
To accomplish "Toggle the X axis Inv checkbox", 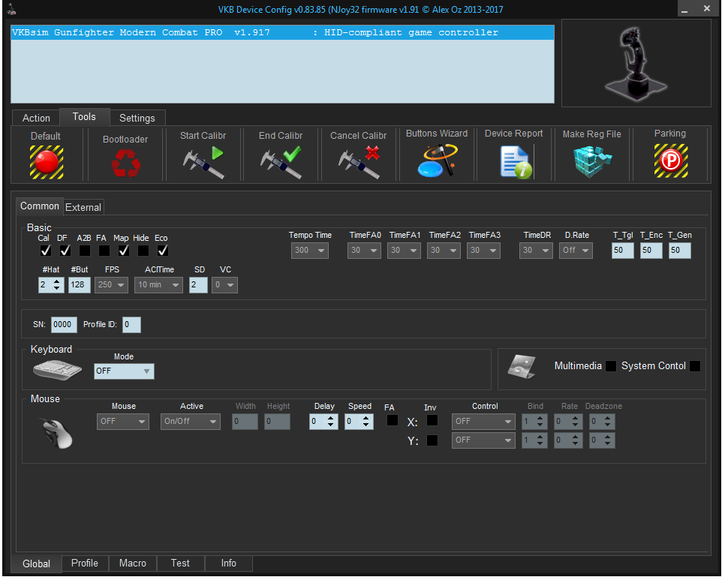I will [x=432, y=420].
